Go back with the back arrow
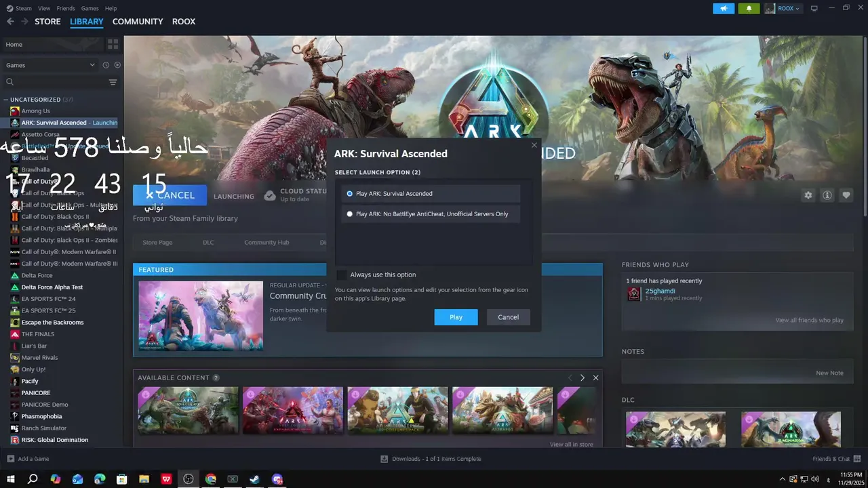The width and height of the screenshot is (868, 488). [x=10, y=22]
